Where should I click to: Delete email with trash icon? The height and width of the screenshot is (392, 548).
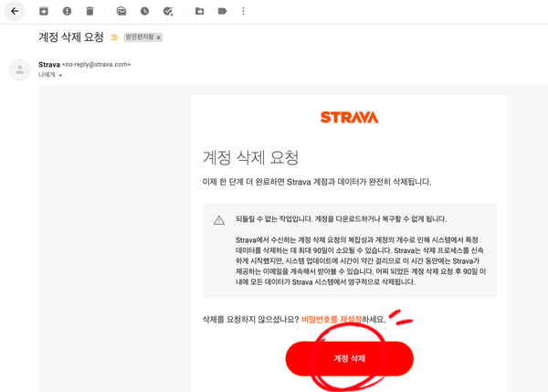(x=90, y=11)
